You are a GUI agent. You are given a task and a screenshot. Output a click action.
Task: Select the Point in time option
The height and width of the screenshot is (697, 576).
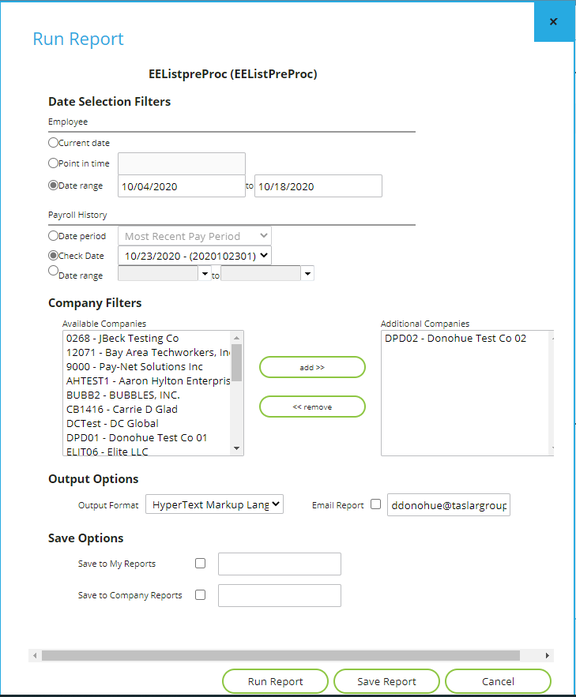click(x=53, y=163)
